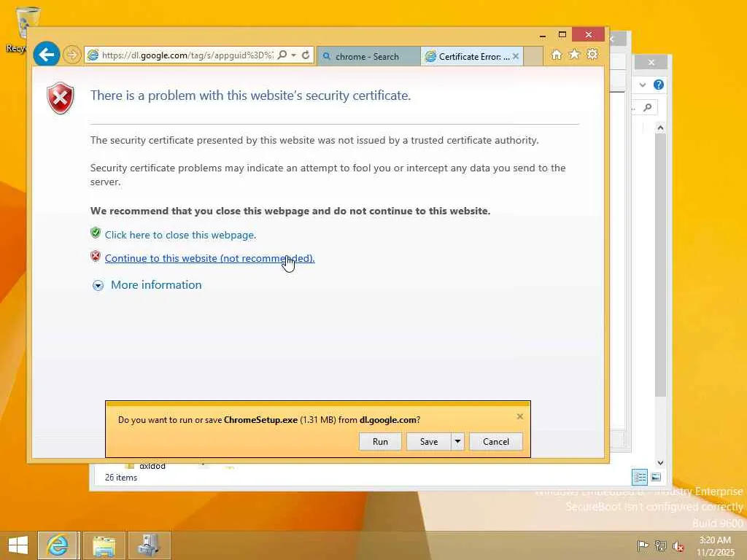This screenshot has height=560, width=747.
Task: Go back with the blue back arrow
Action: pyautogui.click(x=46, y=55)
